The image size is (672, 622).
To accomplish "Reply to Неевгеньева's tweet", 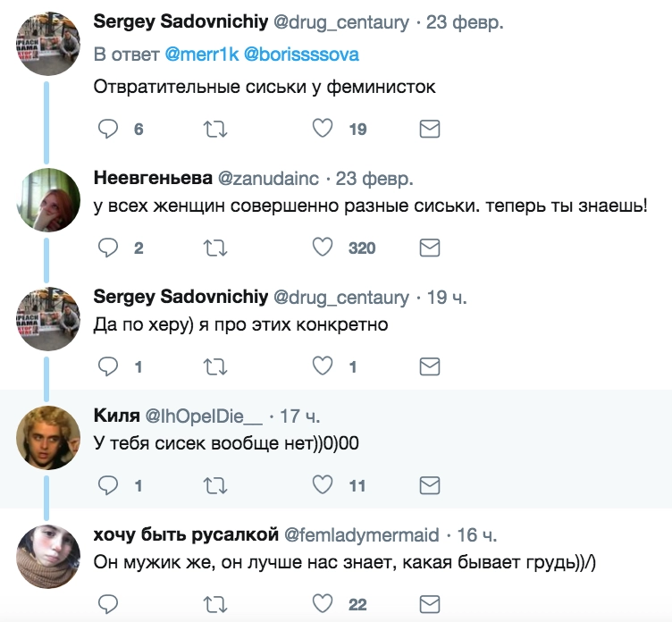I will pos(108,248).
